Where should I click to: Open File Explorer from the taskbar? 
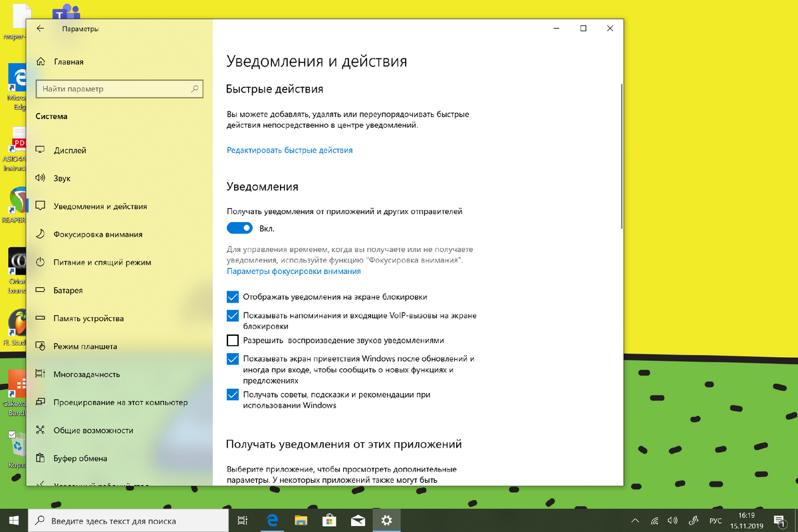[301, 521]
